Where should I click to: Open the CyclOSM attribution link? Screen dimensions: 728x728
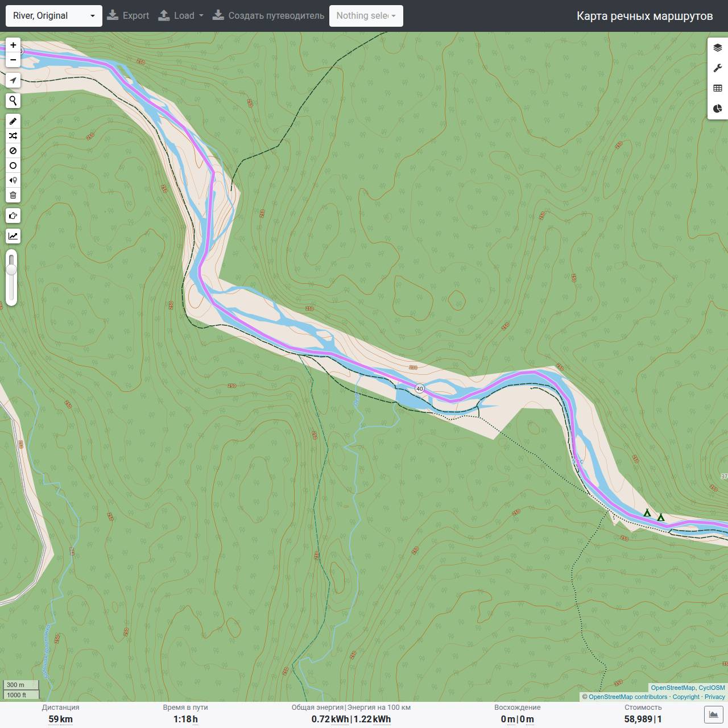click(x=712, y=688)
